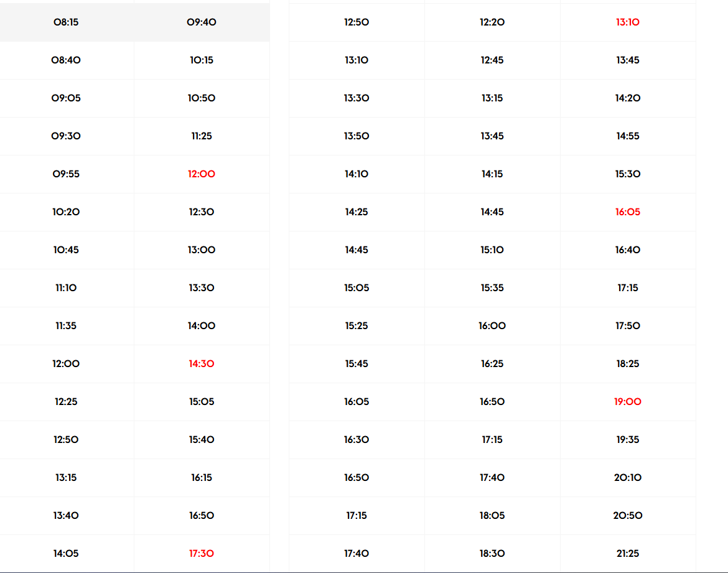Click the 08:15 time cell
The height and width of the screenshot is (573, 728).
pyautogui.click(x=66, y=22)
